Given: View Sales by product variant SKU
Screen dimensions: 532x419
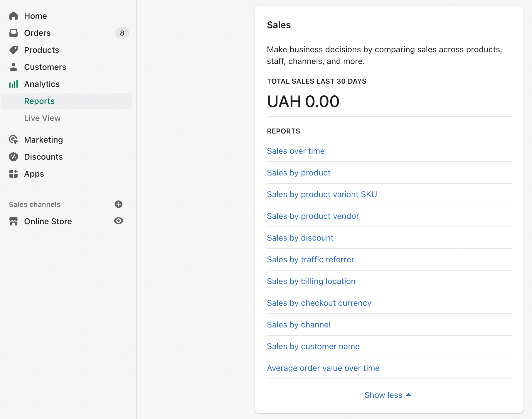Looking at the screenshot, I should coord(322,194).
